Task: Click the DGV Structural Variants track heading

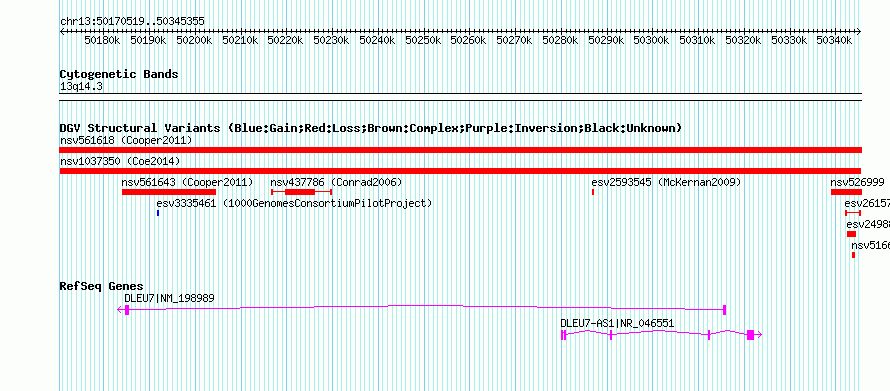Action: pyautogui.click(x=371, y=128)
